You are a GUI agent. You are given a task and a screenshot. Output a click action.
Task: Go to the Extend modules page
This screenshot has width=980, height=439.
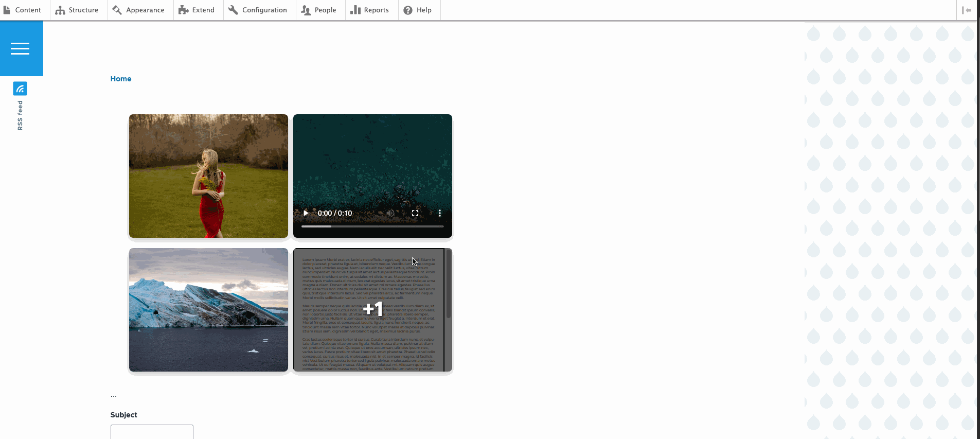197,10
